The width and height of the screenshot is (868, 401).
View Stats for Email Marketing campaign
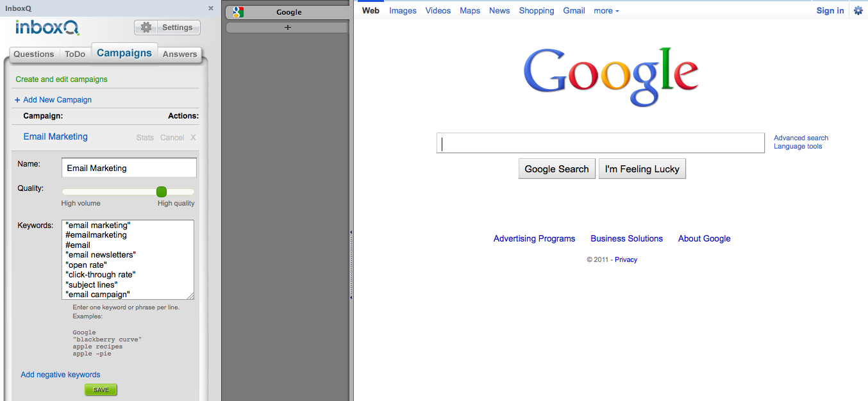click(145, 138)
